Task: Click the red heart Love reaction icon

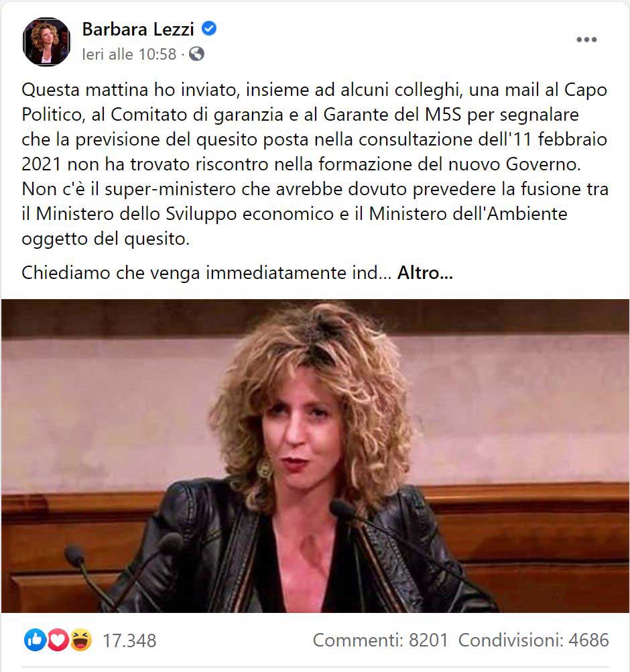Action: click(x=58, y=640)
